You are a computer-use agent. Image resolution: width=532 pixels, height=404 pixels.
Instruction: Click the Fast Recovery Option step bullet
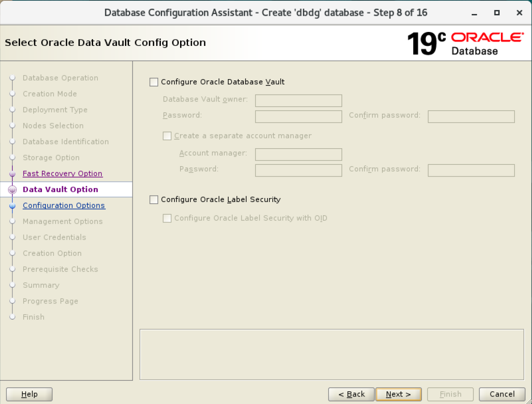point(12,174)
